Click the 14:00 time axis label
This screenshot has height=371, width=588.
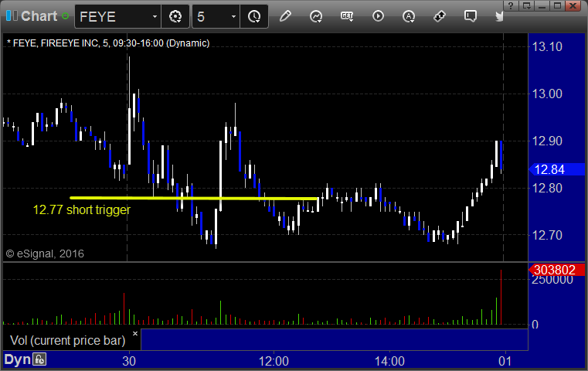click(x=389, y=361)
